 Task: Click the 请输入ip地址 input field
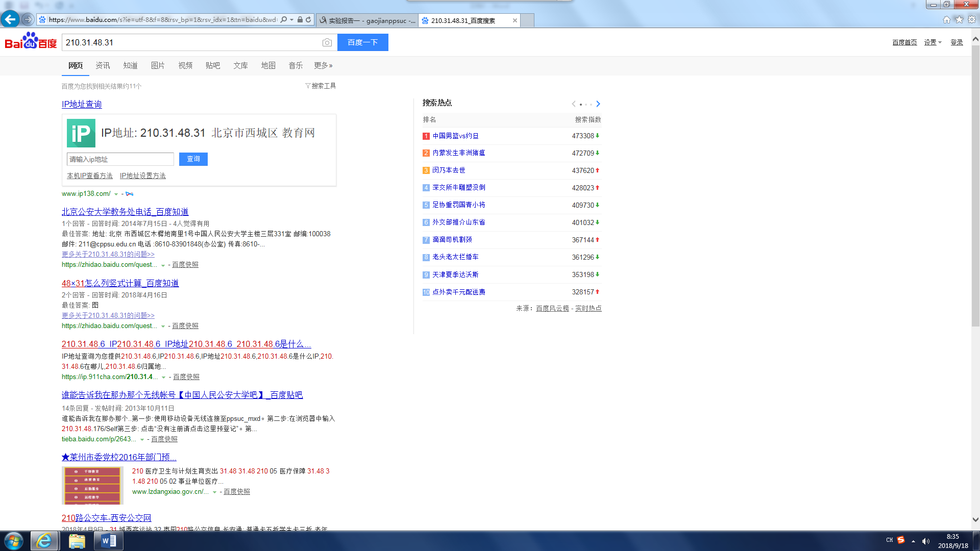tap(120, 159)
